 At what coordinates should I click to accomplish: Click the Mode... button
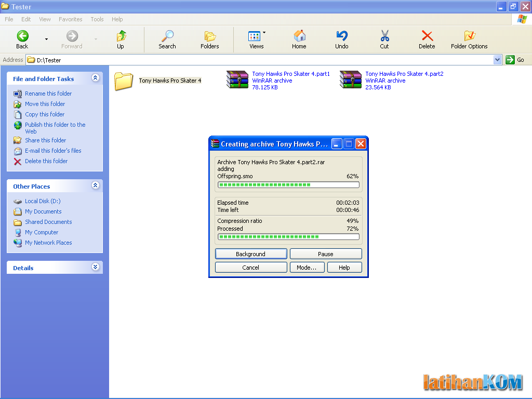point(307,268)
